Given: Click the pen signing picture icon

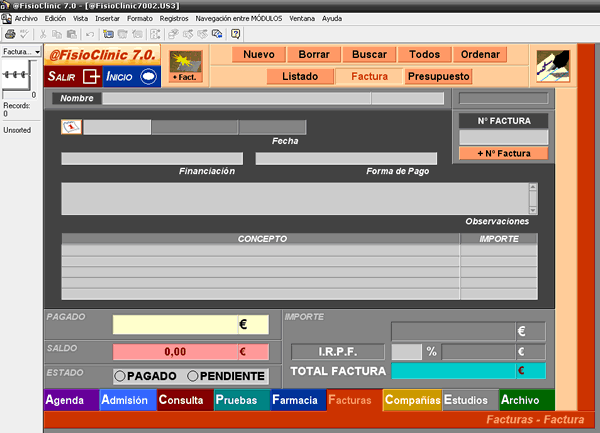Looking at the screenshot, I should (553, 66).
